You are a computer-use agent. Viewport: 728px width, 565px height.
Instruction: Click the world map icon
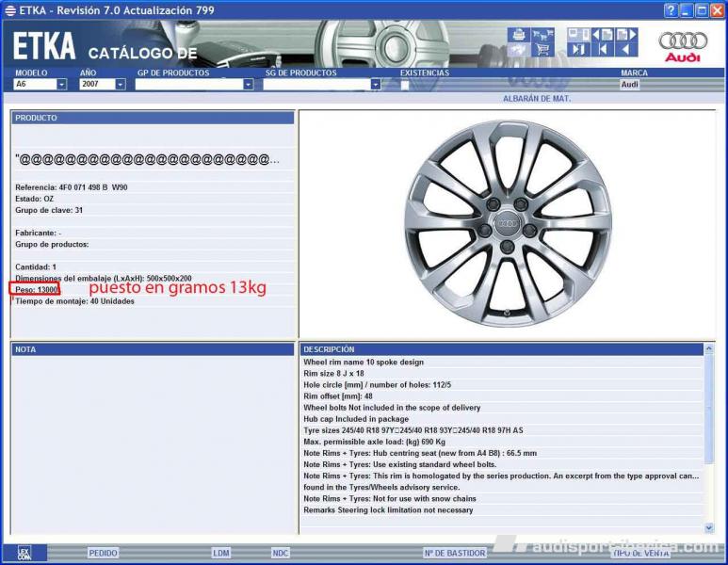tap(518, 50)
